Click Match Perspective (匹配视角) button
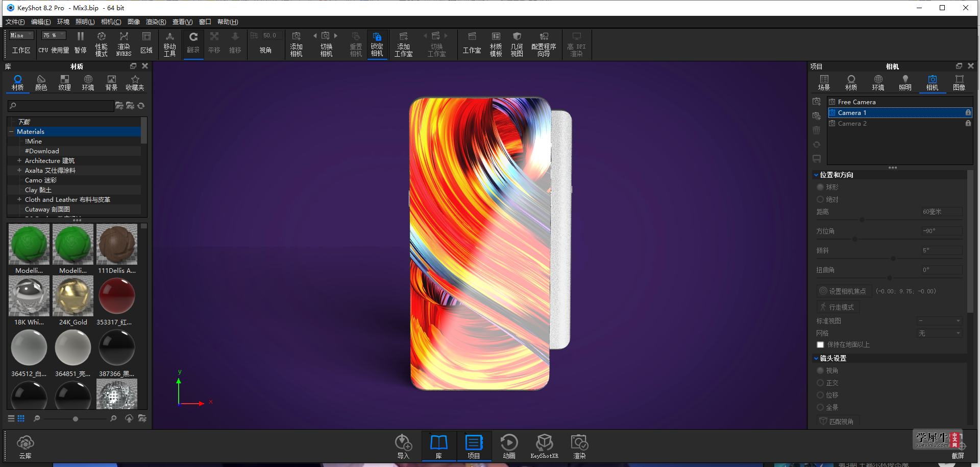 tap(838, 422)
